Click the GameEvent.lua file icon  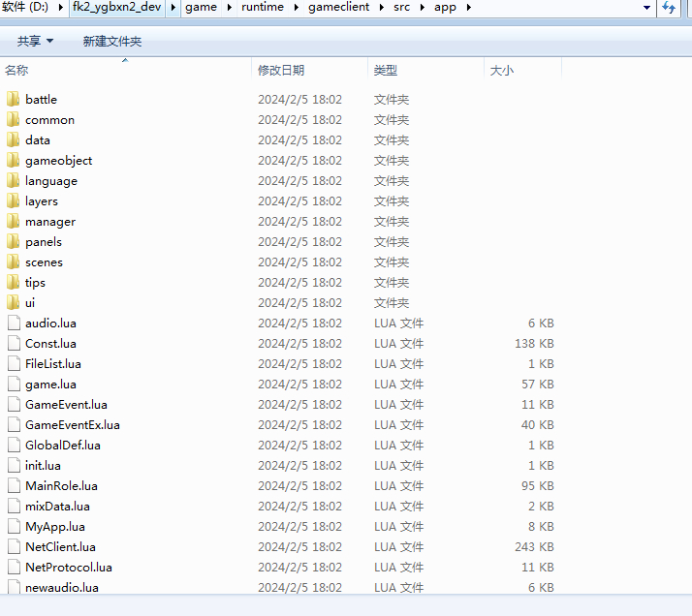click(13, 404)
